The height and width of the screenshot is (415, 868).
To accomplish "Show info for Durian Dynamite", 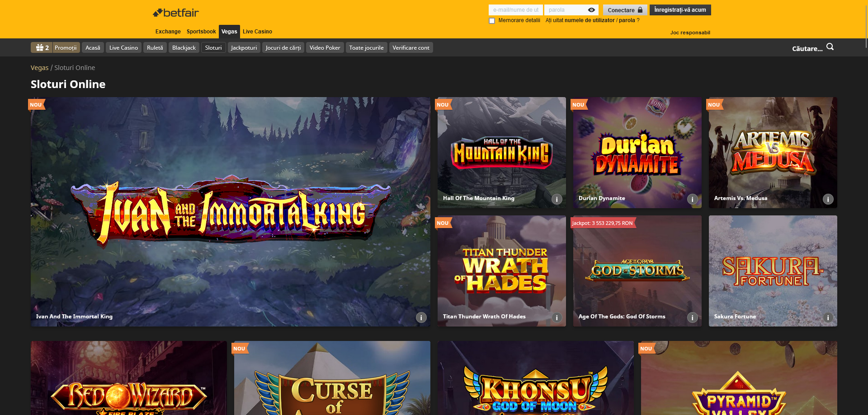I will 692,199.
